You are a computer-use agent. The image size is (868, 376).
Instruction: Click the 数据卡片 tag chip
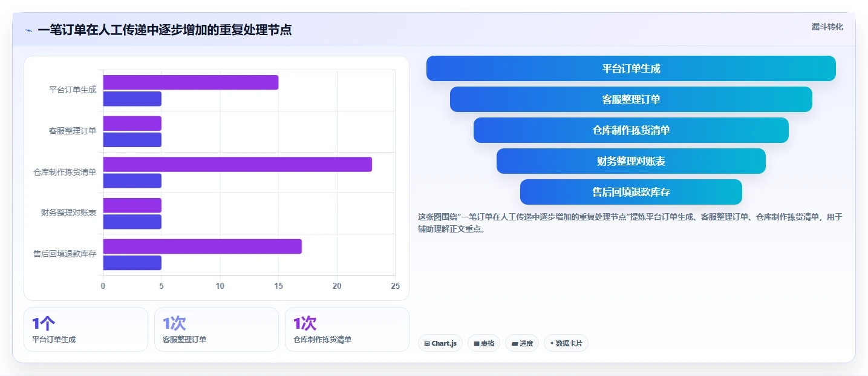click(566, 343)
